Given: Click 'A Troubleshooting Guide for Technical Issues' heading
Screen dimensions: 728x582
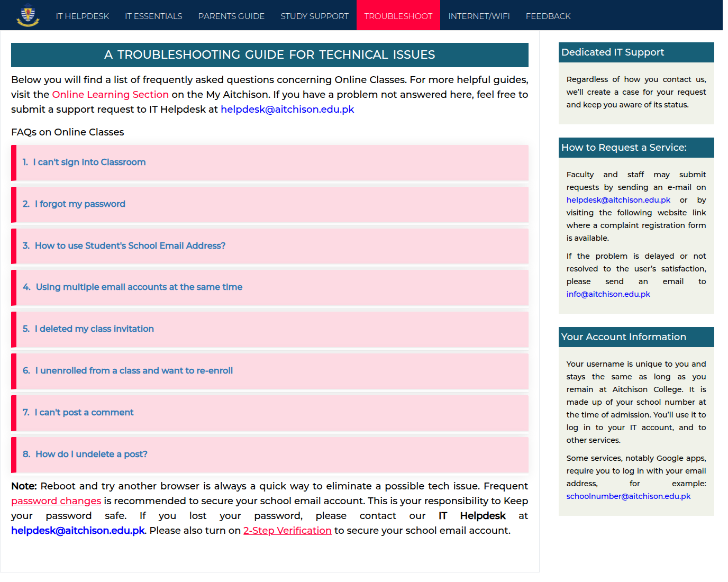Looking at the screenshot, I should (270, 55).
